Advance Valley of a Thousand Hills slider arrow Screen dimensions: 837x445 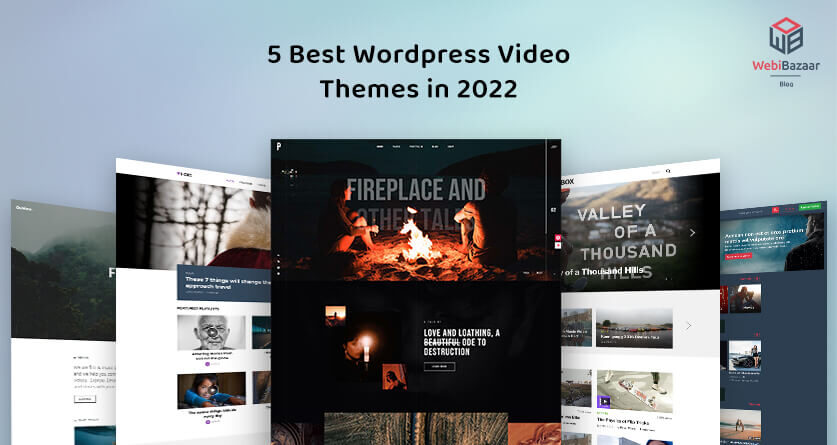[x=691, y=232]
